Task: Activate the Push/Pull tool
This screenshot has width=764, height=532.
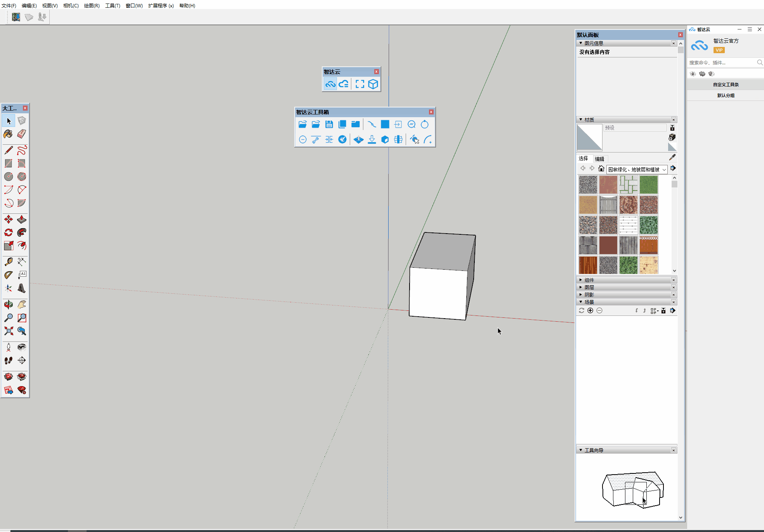Action: [x=22, y=220]
